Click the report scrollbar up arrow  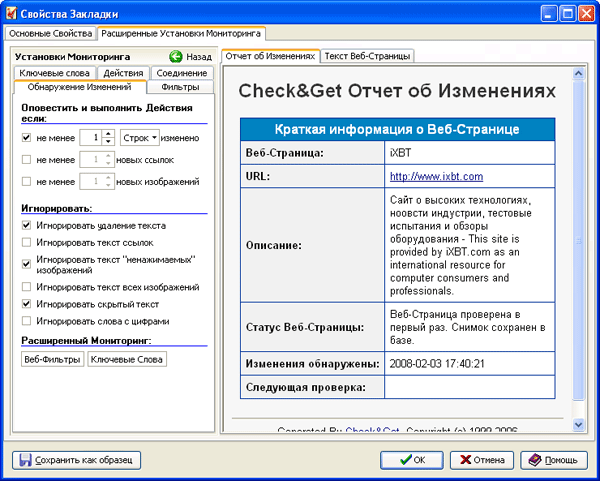579,73
